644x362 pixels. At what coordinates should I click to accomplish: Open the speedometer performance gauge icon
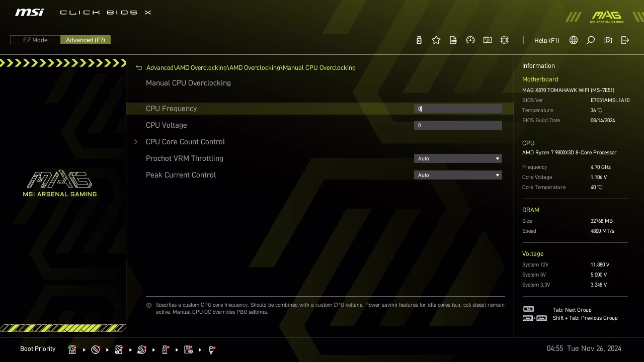[x=470, y=40]
